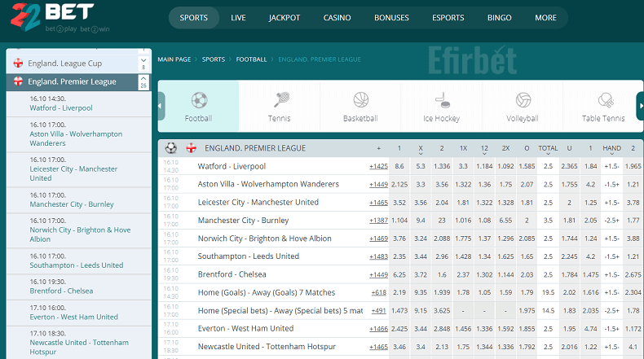Pick odds 1.336 for Liverpool win
The height and width of the screenshot is (359, 644).
(x=442, y=166)
